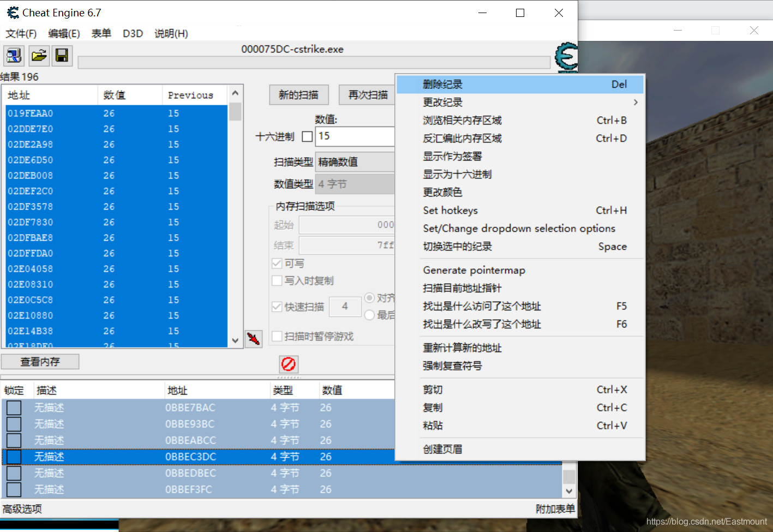
Task: Click the 类型 column header in table
Action: [295, 391]
